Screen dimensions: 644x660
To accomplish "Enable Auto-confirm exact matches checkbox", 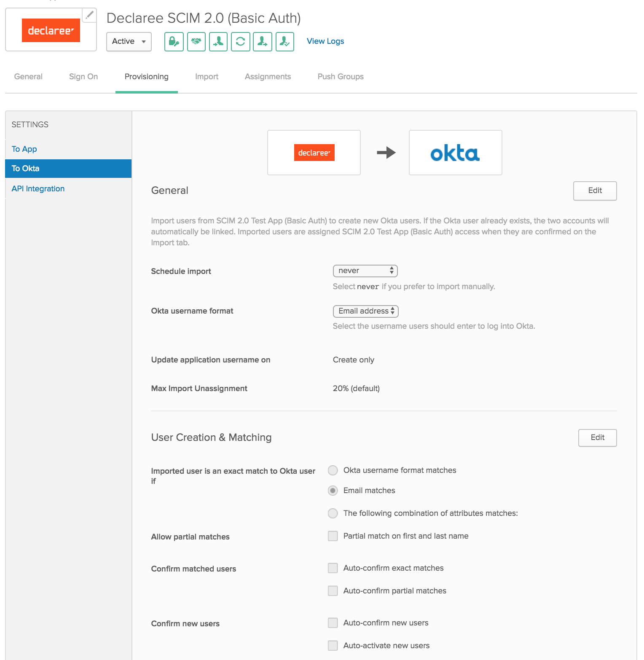I will coord(333,568).
